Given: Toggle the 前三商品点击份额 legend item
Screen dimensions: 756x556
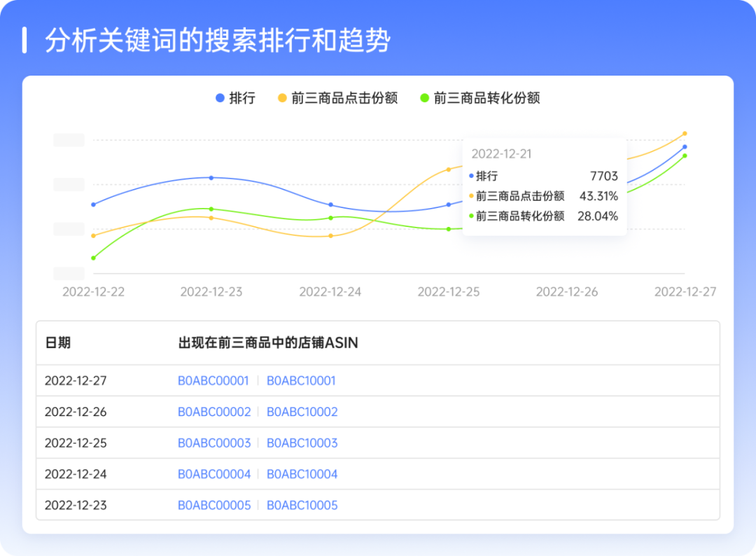Looking at the screenshot, I should [x=338, y=98].
